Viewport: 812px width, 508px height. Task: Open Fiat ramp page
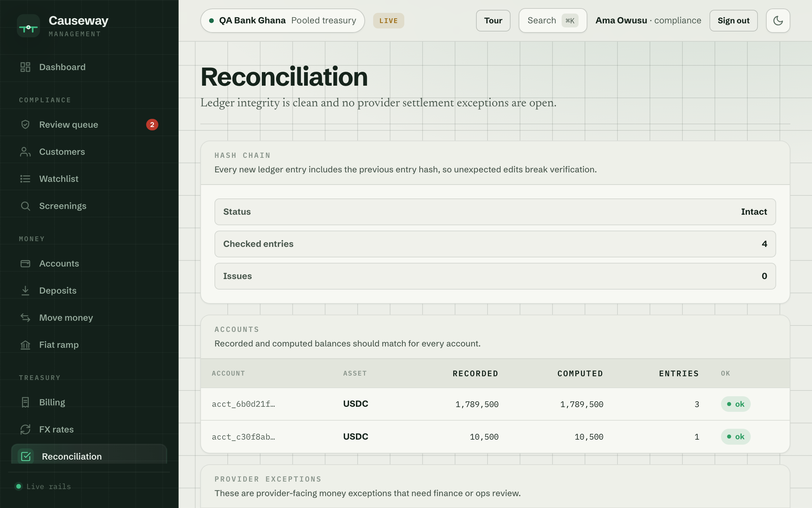89,345
